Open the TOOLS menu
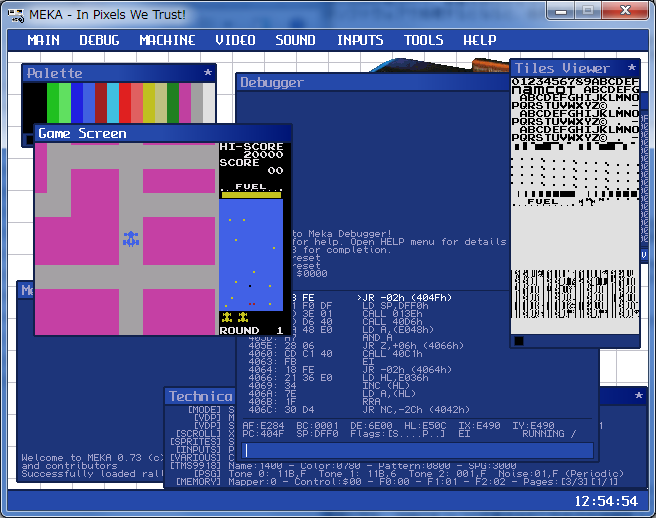Image resolution: width=656 pixels, height=518 pixels. coord(423,40)
